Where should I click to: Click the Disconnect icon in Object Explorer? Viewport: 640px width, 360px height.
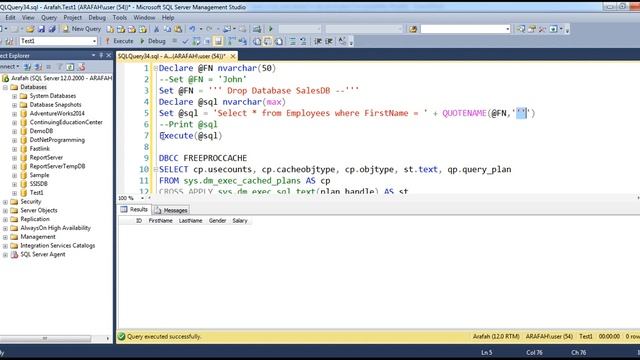(38, 67)
